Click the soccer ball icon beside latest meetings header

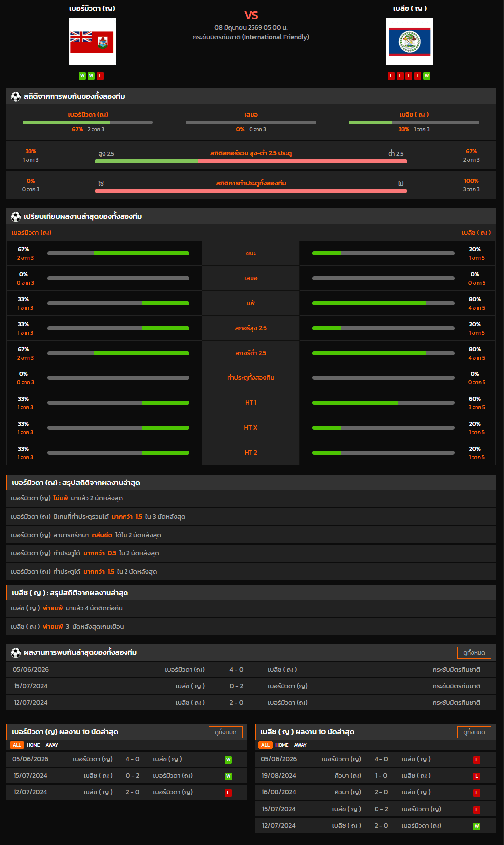click(x=16, y=653)
